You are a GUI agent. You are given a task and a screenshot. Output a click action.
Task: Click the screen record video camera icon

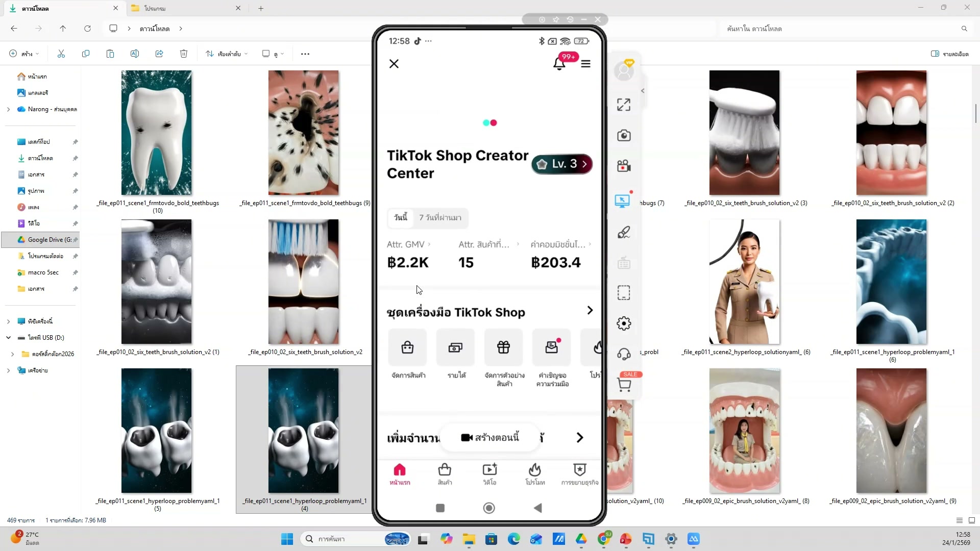point(624,166)
